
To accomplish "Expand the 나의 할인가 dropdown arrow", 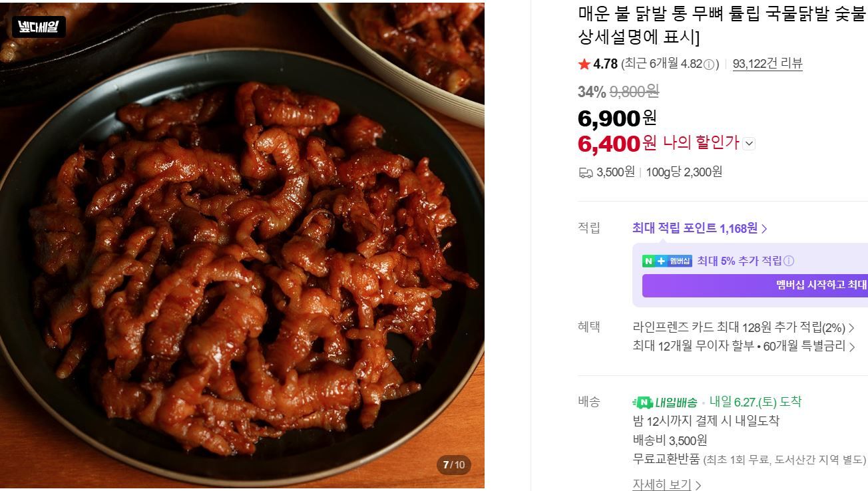I will pyautogui.click(x=749, y=143).
